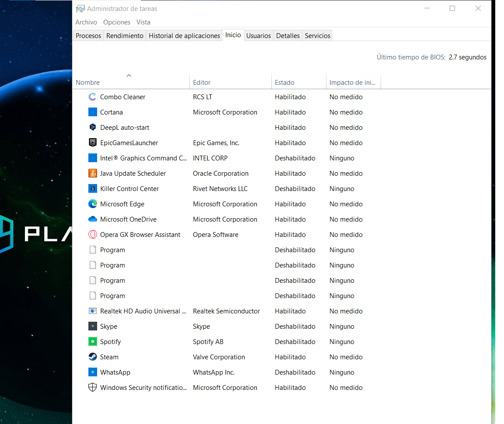504x424 pixels.
Task: Select the Cortana name text
Action: point(111,112)
